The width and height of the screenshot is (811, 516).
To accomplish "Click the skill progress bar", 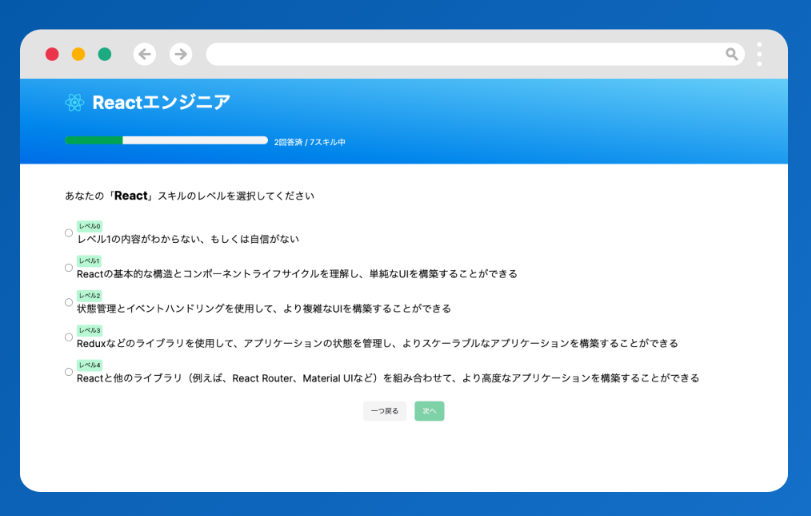I will tap(166, 141).
